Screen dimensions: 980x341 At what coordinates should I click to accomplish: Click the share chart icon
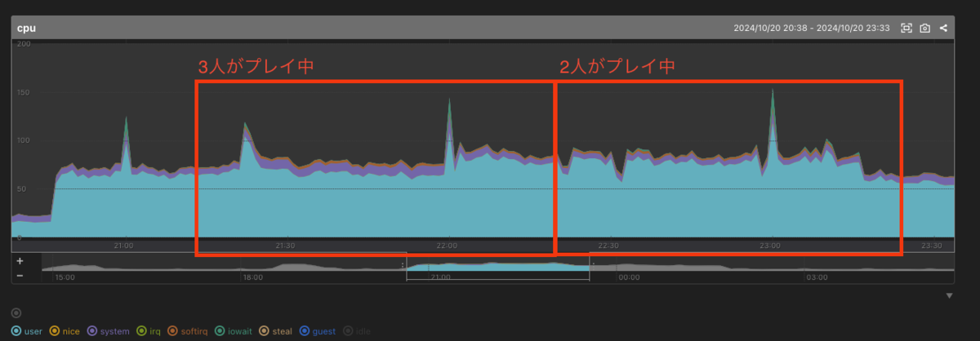(x=943, y=28)
